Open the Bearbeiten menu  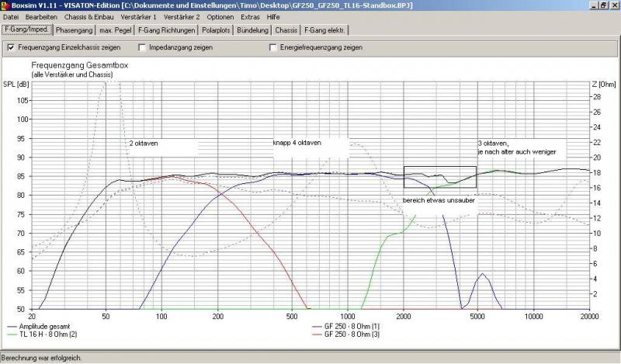click(40, 16)
